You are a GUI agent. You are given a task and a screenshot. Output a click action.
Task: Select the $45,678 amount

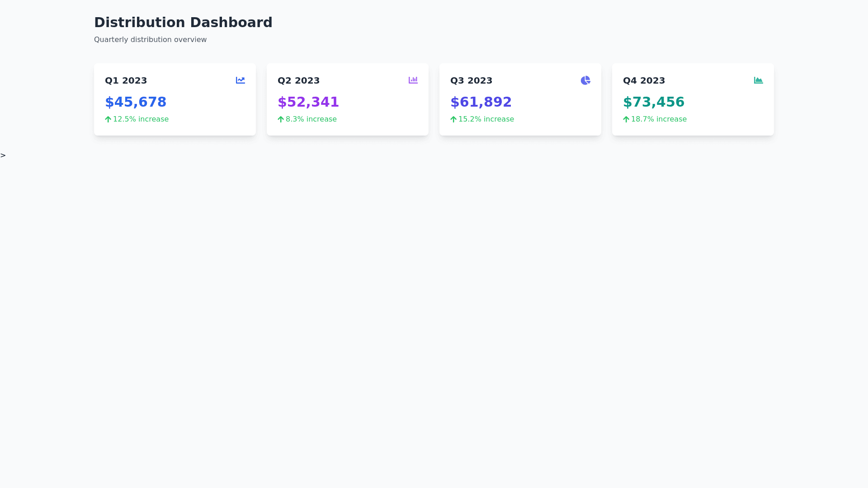tap(136, 102)
